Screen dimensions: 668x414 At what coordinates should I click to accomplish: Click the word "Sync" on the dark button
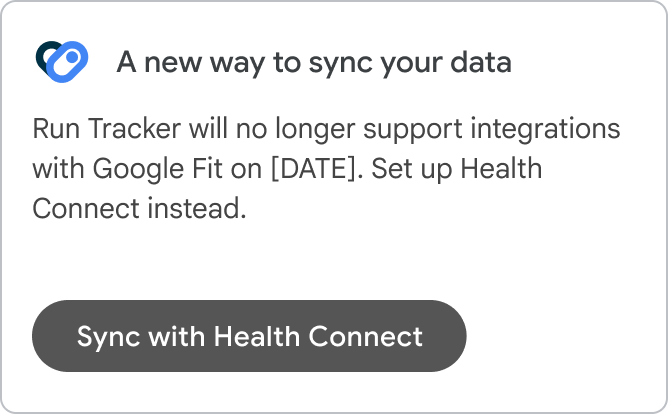tap(108, 336)
